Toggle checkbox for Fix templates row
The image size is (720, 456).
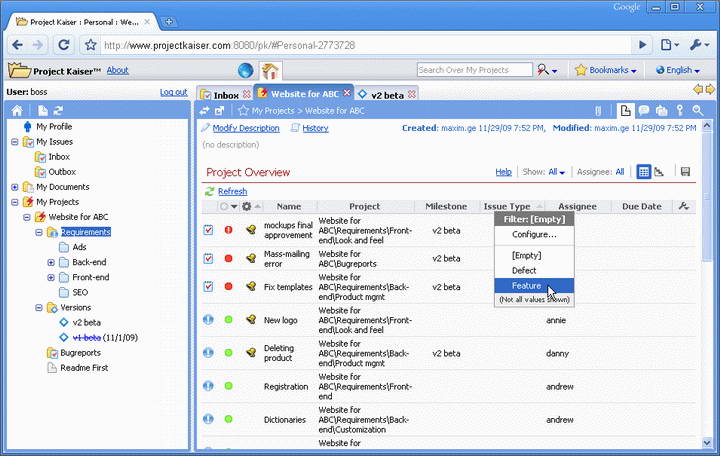208,287
